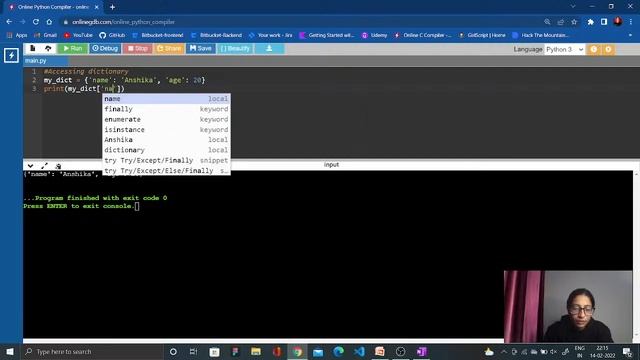Open the YouTube bookmark

(78, 36)
